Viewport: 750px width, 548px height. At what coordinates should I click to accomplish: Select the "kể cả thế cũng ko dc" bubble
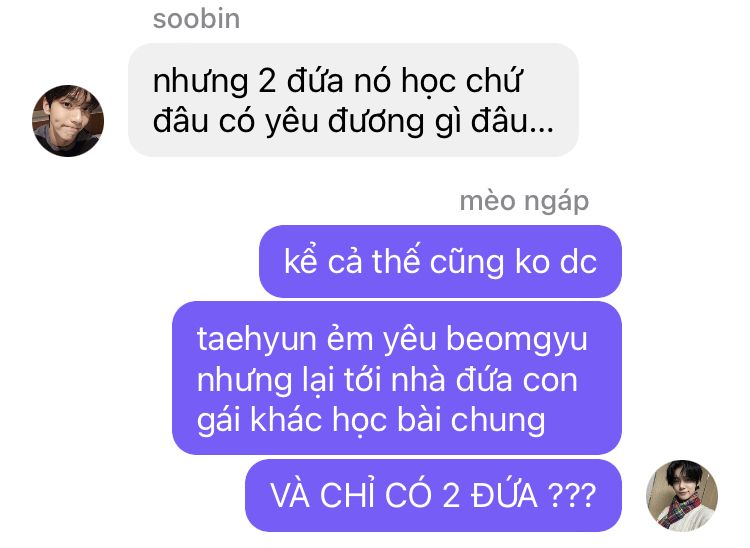pyautogui.click(x=441, y=261)
